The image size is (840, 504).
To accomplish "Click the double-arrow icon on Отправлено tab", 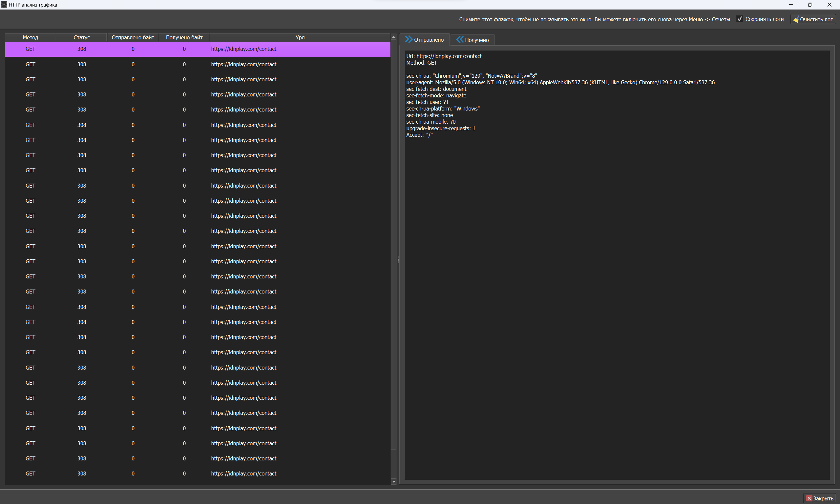I will (x=409, y=39).
